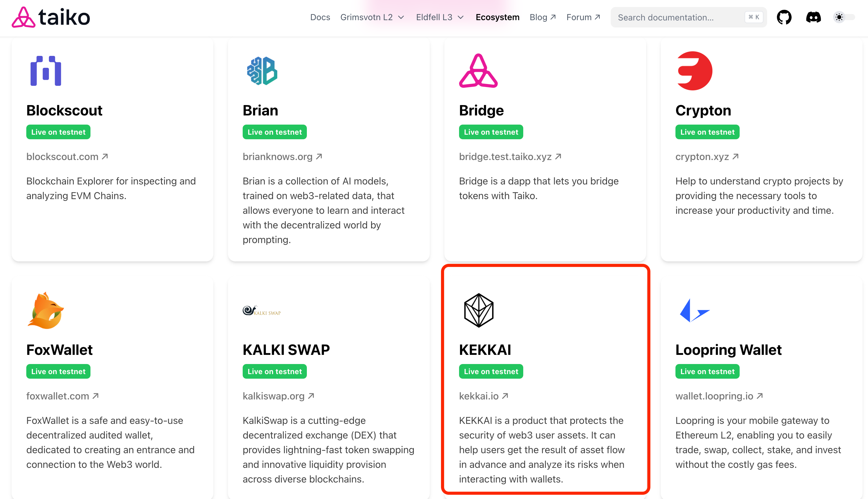Click the Blockscout logo icon
This screenshot has width=868, height=499.
[x=46, y=71]
